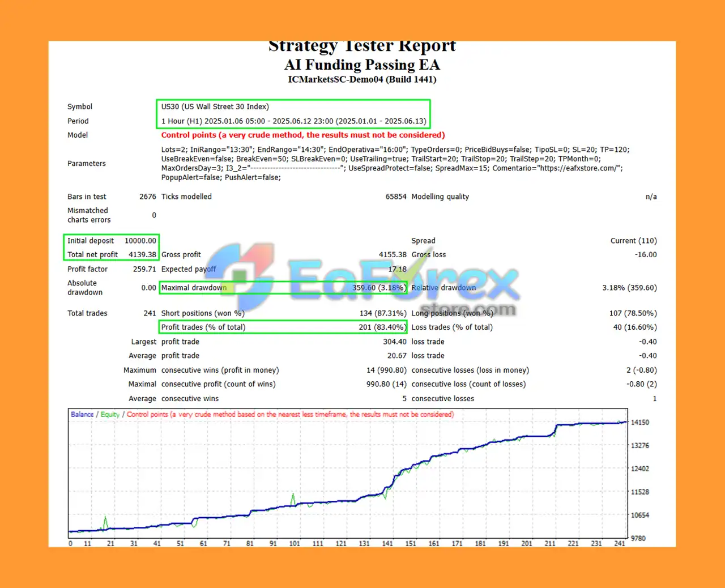The height and width of the screenshot is (588, 725).
Task: Select consecutive loss value '-0.80 (2)'
Action: point(642,384)
